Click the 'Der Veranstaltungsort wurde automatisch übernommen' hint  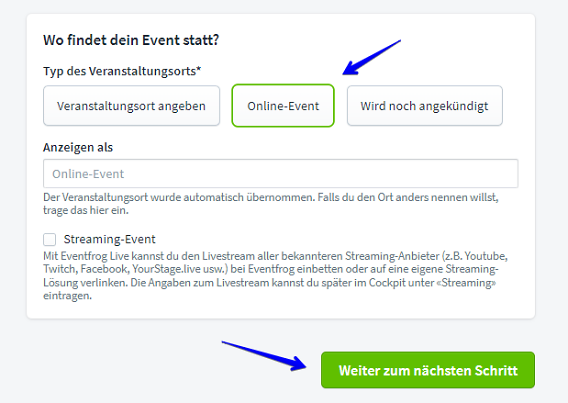pyautogui.click(x=271, y=204)
